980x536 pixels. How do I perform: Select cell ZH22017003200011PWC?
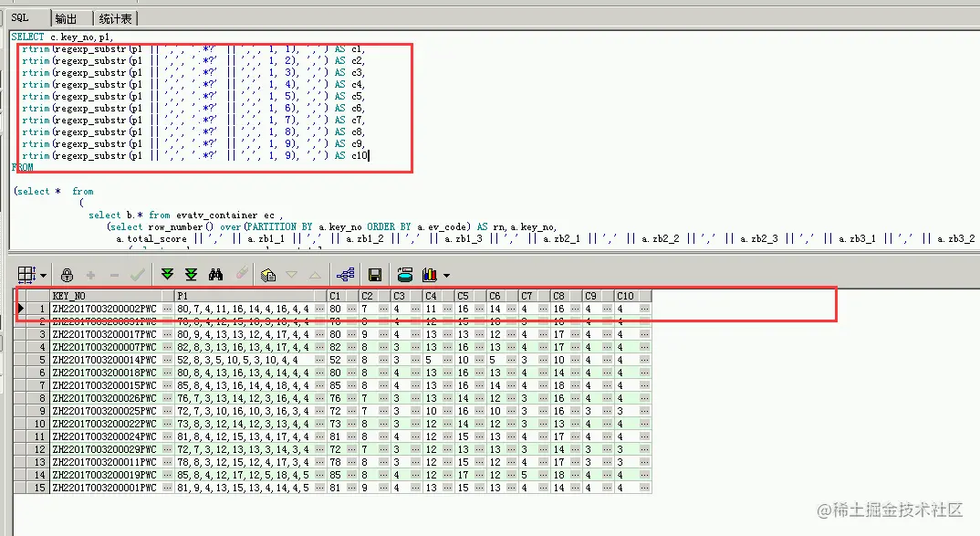point(105,462)
